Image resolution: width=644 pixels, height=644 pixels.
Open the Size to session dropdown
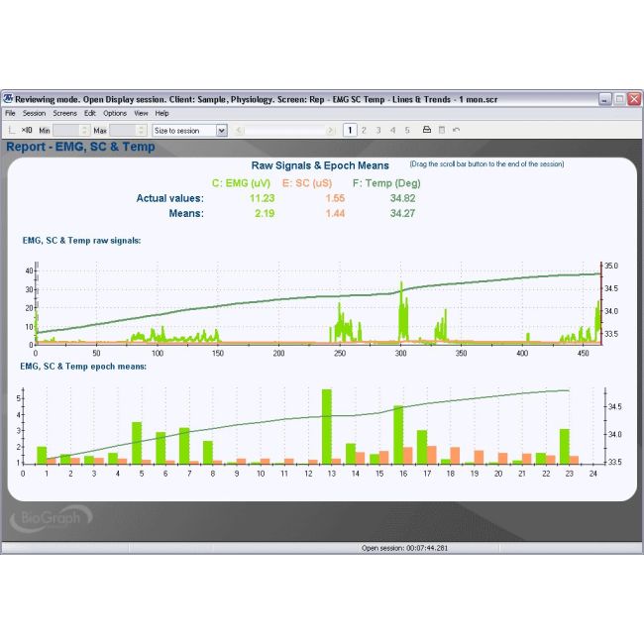tap(221, 131)
